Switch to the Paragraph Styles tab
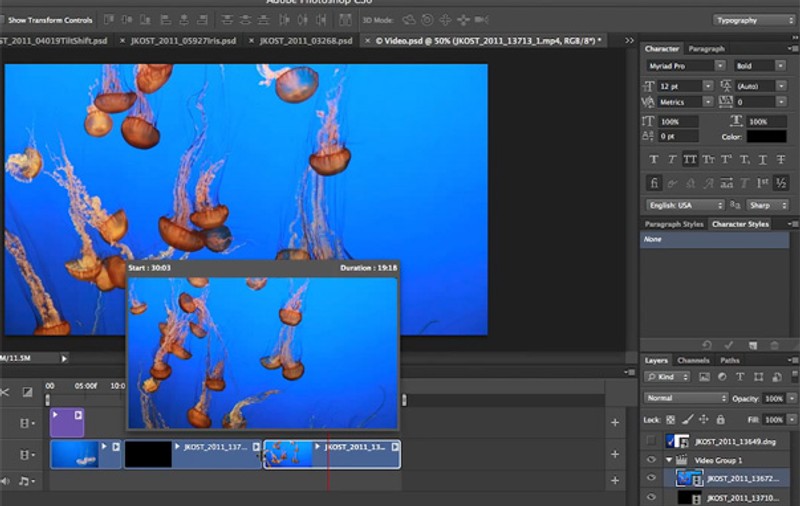The width and height of the screenshot is (800, 506). 674,224
